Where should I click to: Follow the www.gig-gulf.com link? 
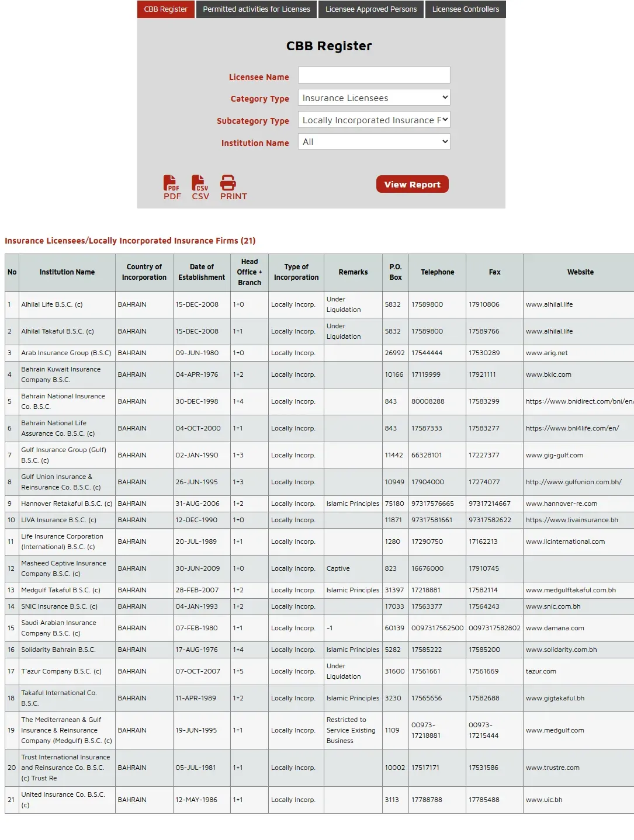[x=554, y=455]
